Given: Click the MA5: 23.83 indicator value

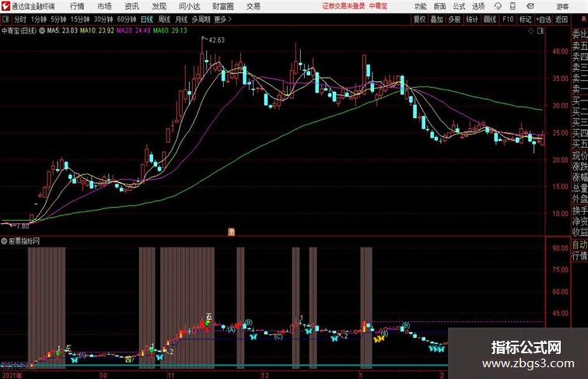Looking at the screenshot, I should pos(62,30).
